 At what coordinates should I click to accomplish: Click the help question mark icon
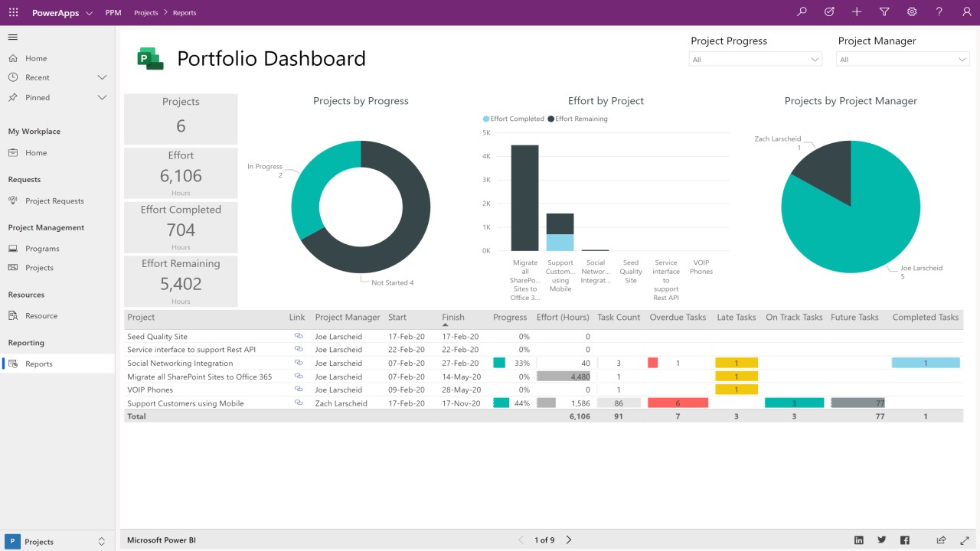click(x=939, y=12)
